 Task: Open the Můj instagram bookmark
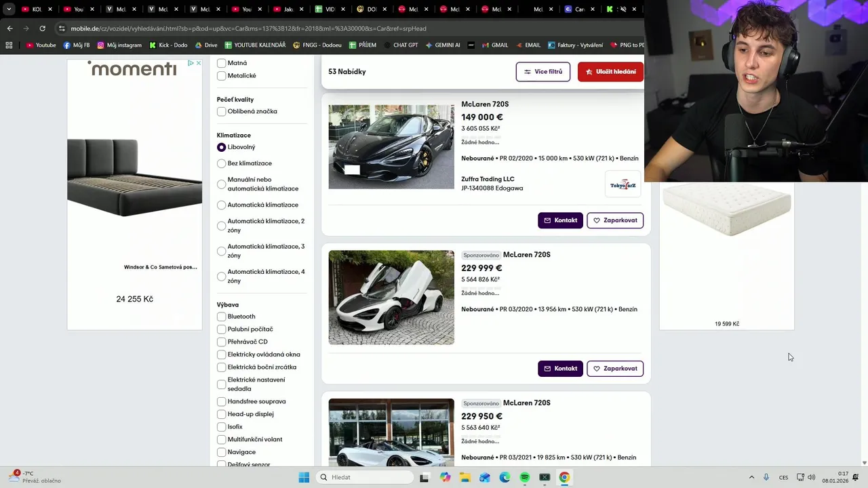pos(119,45)
